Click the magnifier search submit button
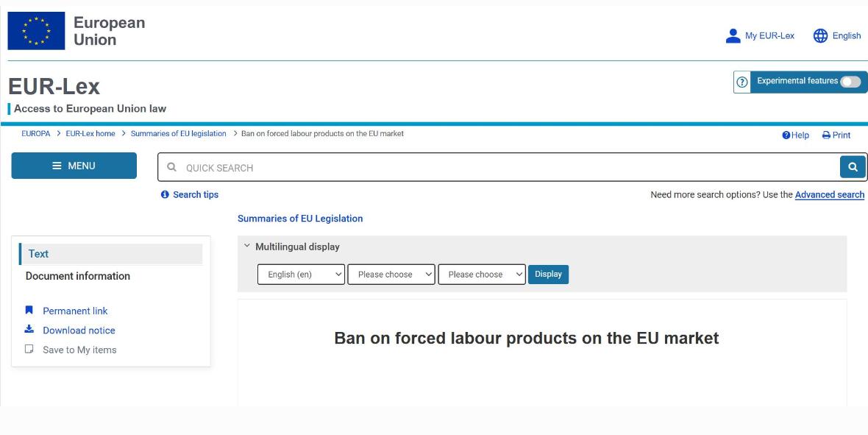This screenshot has width=868, height=435. click(853, 167)
